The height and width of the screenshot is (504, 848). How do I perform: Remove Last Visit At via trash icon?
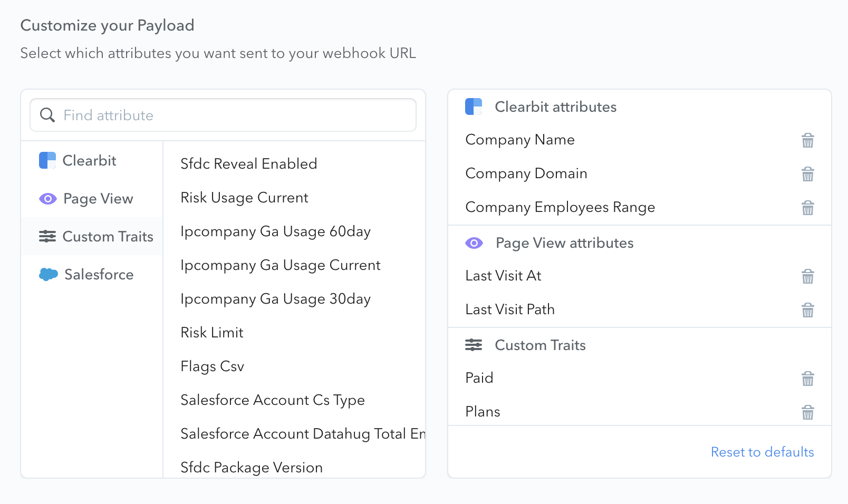coord(807,276)
